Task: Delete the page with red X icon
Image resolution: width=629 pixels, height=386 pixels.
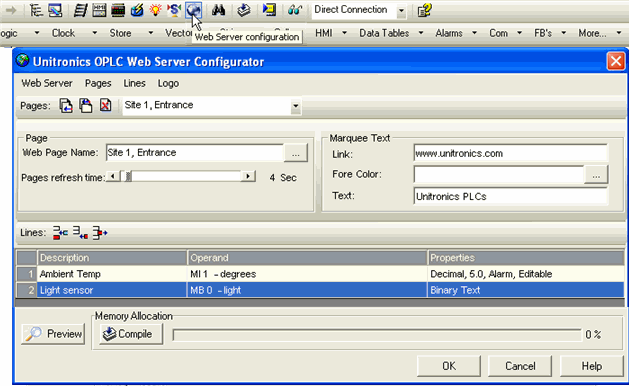Action: [105, 106]
